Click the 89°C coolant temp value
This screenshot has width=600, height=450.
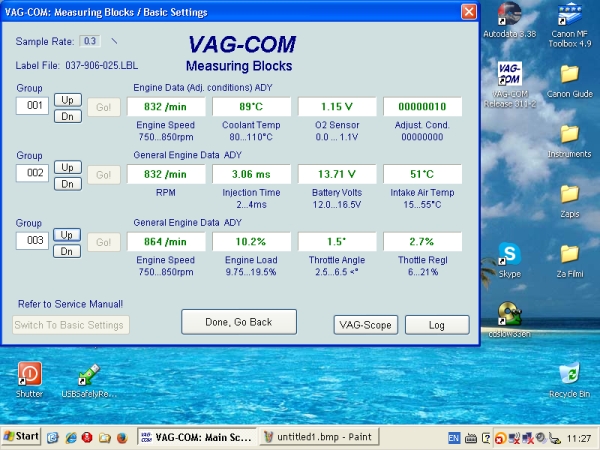click(x=251, y=106)
